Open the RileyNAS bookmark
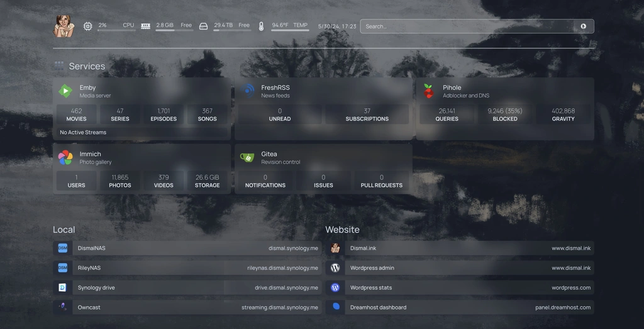 [x=187, y=268]
